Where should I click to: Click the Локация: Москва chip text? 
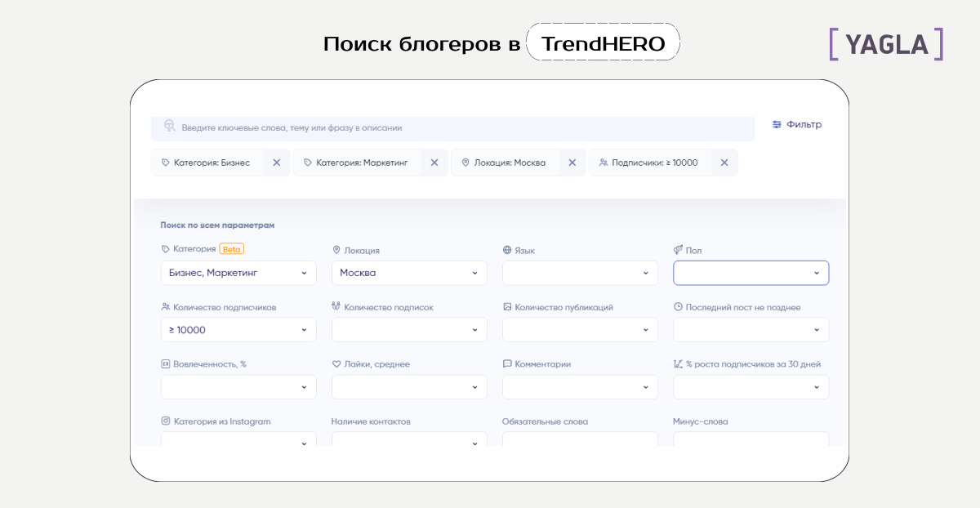[510, 163]
